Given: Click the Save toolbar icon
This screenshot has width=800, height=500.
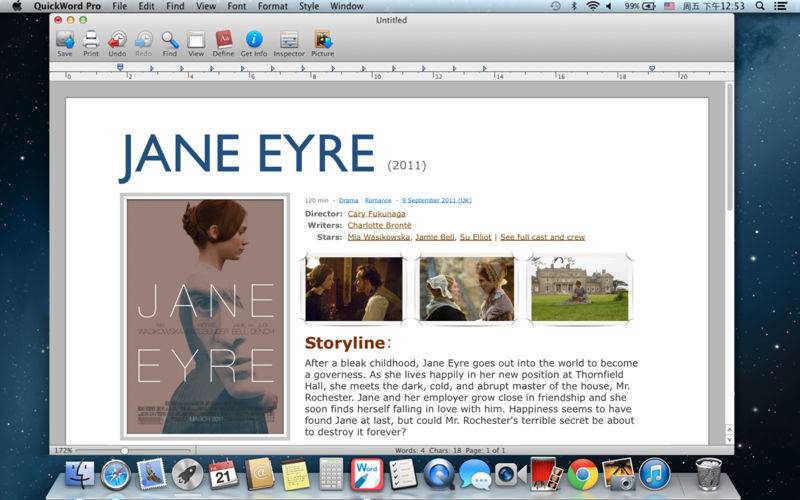Looking at the screenshot, I should tap(65, 43).
